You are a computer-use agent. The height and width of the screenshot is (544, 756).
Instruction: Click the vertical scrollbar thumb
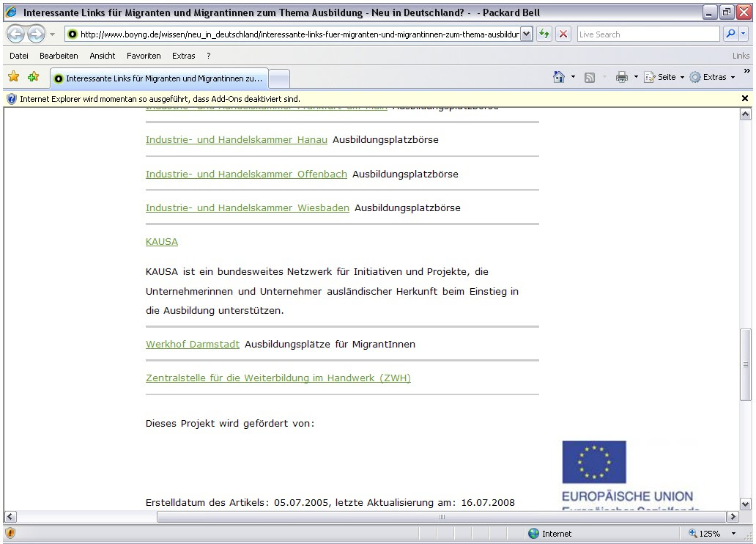pos(746,364)
